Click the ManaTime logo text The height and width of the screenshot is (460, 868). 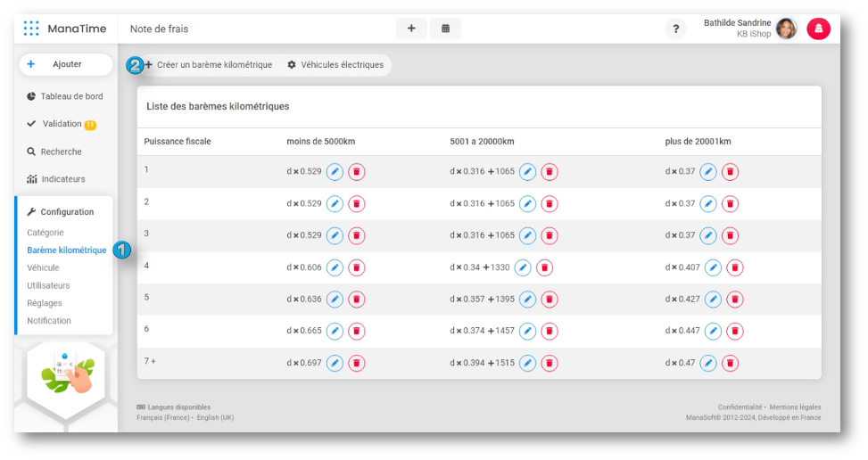[x=77, y=29]
